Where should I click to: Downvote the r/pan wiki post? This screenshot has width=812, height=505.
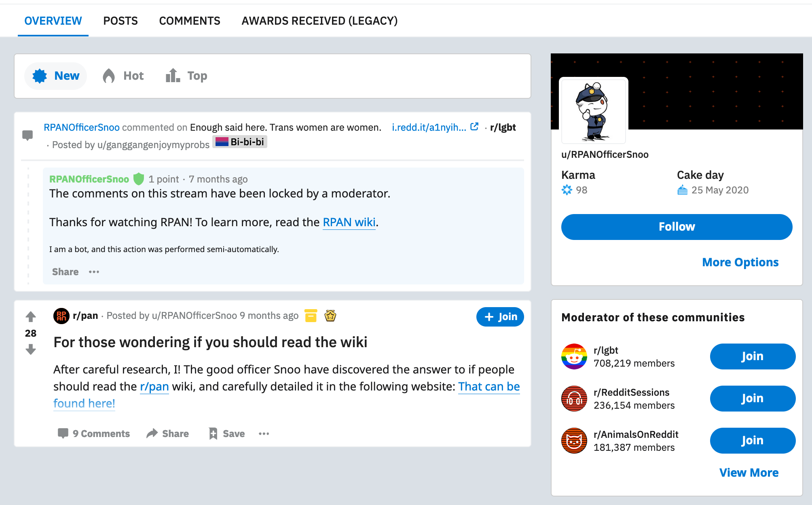pos(31,349)
